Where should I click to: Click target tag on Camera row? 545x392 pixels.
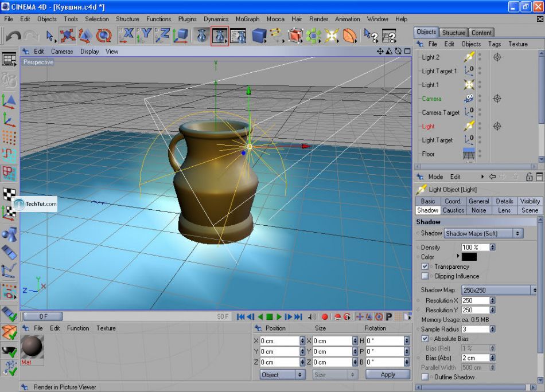(497, 99)
